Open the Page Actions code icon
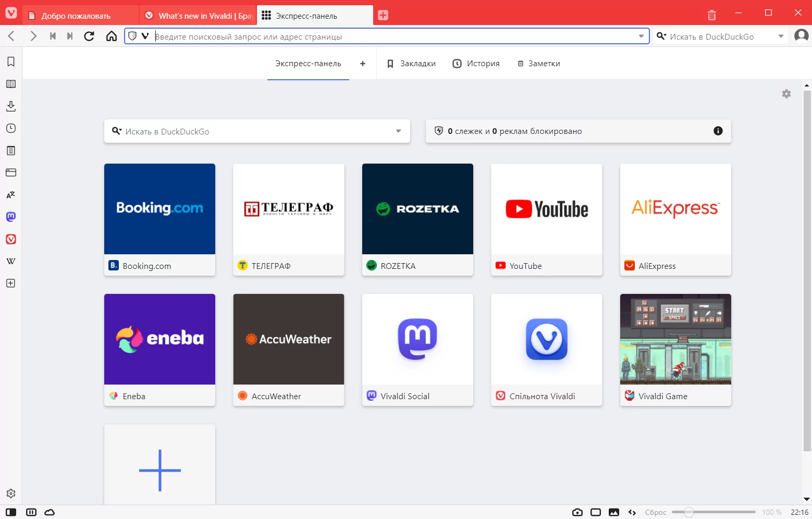Viewport: 812px width, 519px height. 632,512
